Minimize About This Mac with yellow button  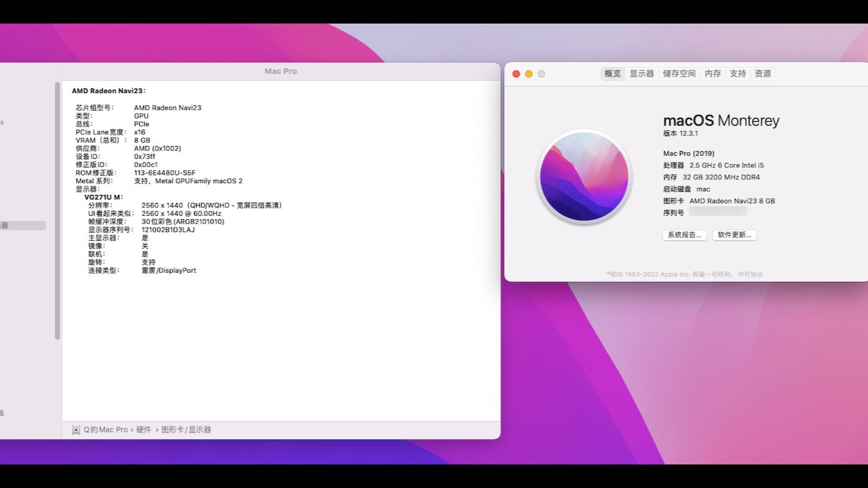[x=528, y=74]
